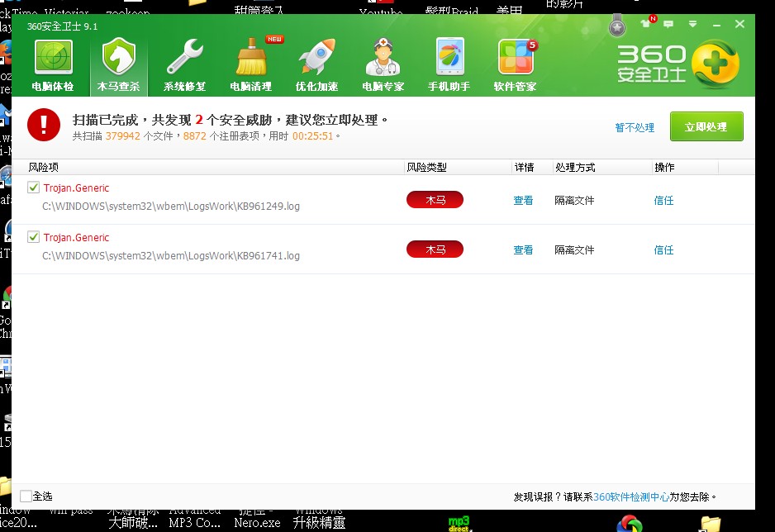This screenshot has width=775, height=532.
Task: Open the skin shirt icon with N badge
Action: click(x=648, y=23)
